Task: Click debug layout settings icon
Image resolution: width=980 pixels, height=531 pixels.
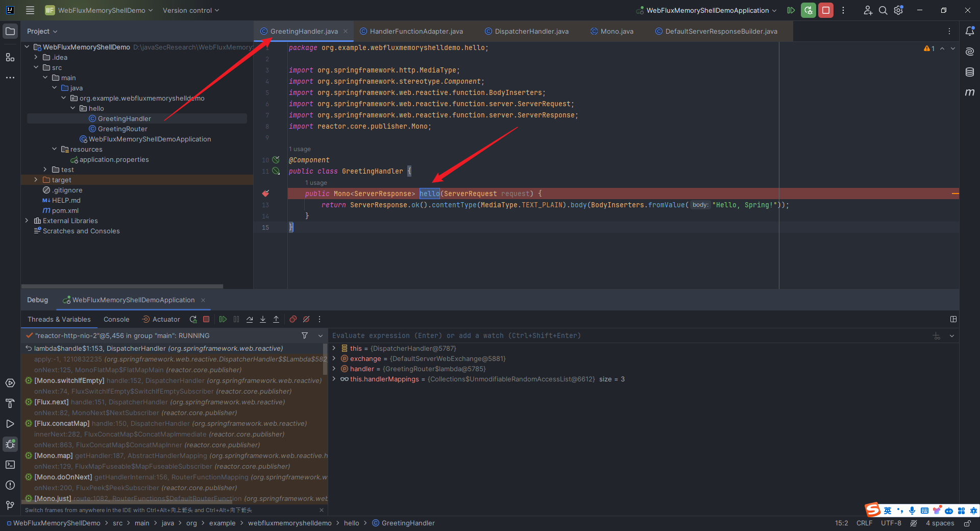Action: pos(953,319)
